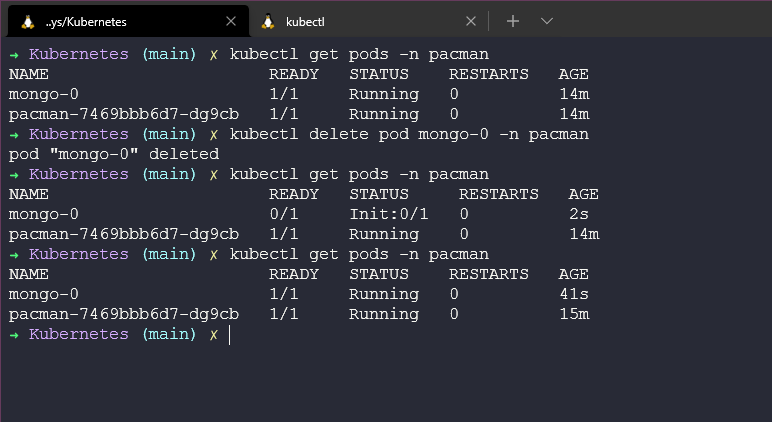The width and height of the screenshot is (772, 422).
Task: Click the green arrow on the final empty prompt
Action: pos(14,334)
